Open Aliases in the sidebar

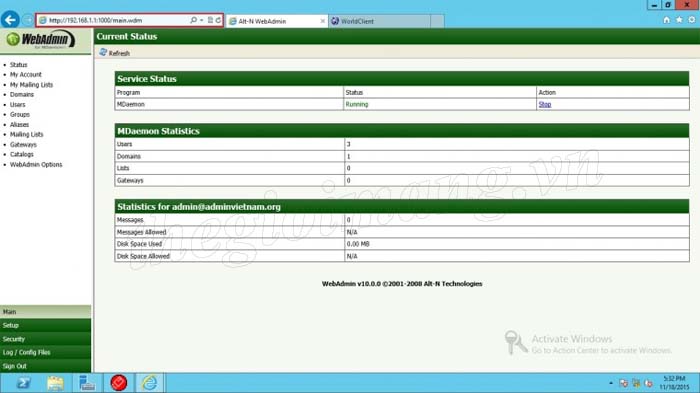tap(19, 125)
